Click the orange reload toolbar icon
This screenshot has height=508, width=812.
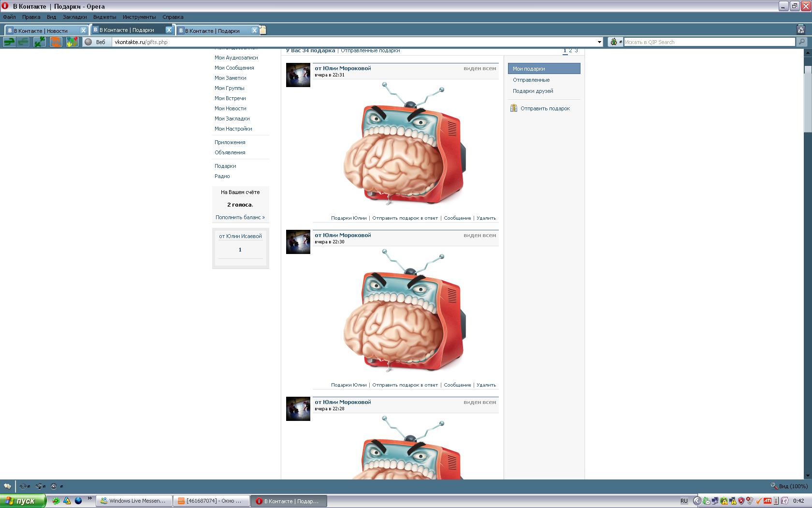click(x=56, y=42)
